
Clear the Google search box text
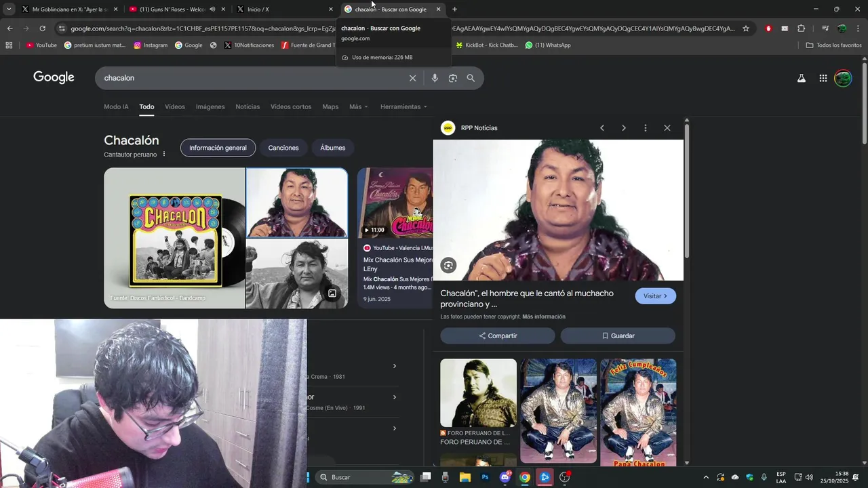click(412, 78)
